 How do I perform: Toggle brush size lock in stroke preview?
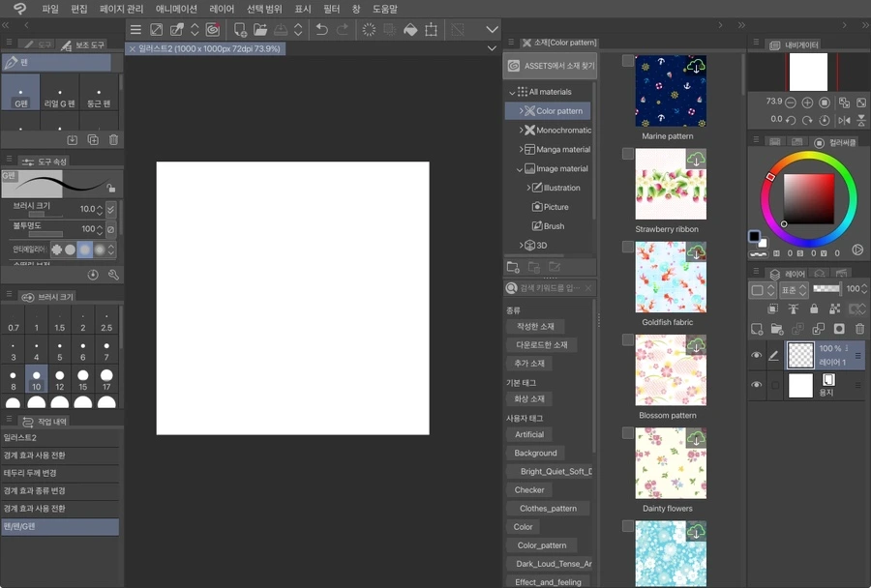coord(111,189)
